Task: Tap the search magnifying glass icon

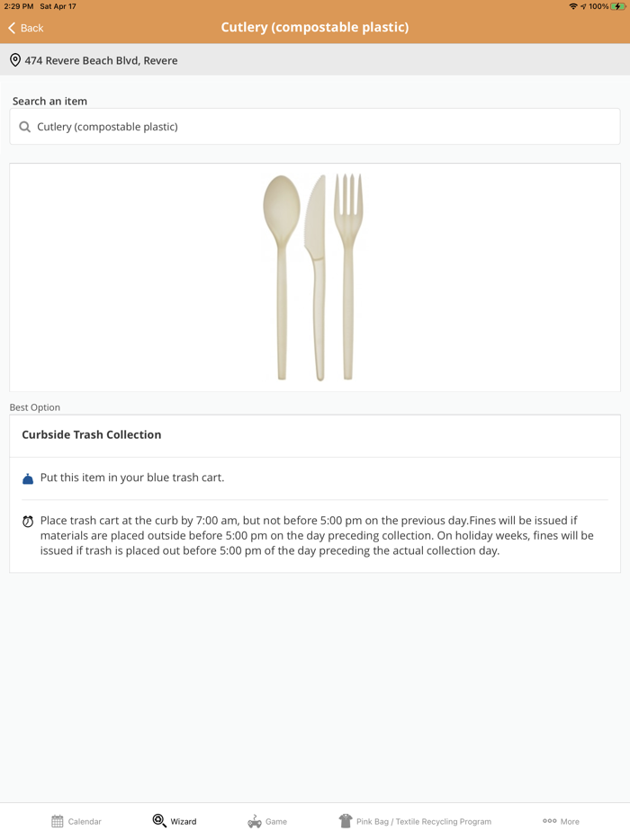Action: (25, 127)
